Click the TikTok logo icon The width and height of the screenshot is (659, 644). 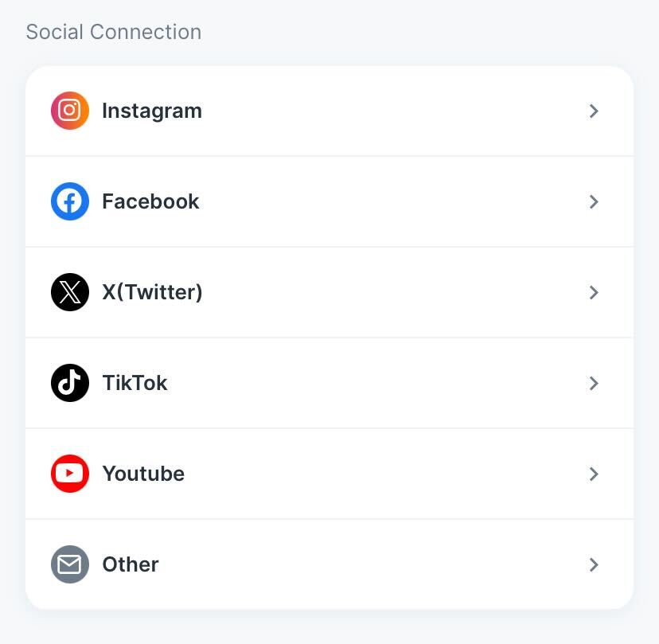[x=70, y=383]
